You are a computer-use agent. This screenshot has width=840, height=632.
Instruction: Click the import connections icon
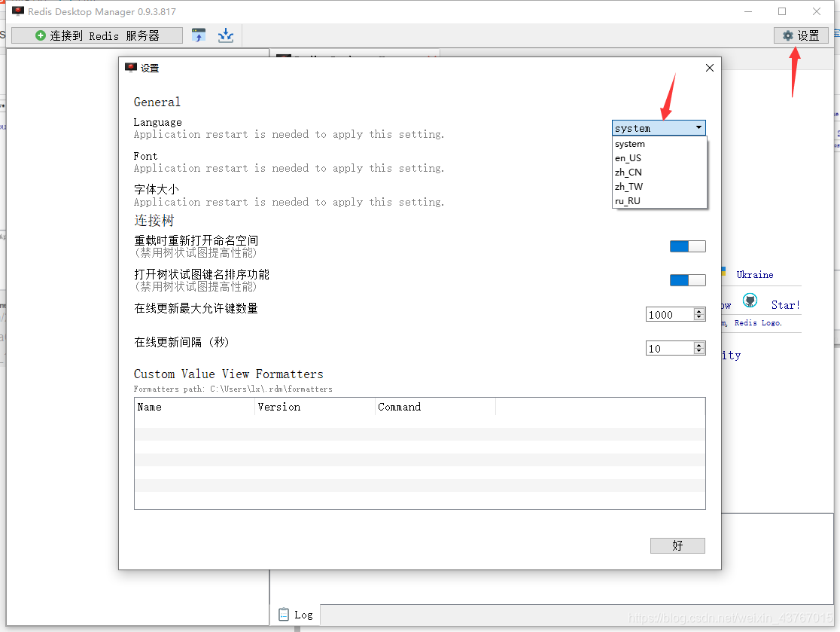point(199,35)
